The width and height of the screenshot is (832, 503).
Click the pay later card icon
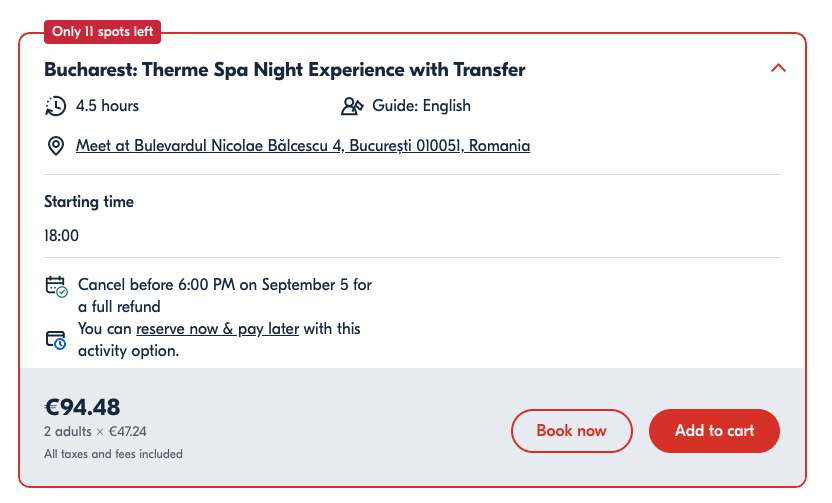(56, 340)
